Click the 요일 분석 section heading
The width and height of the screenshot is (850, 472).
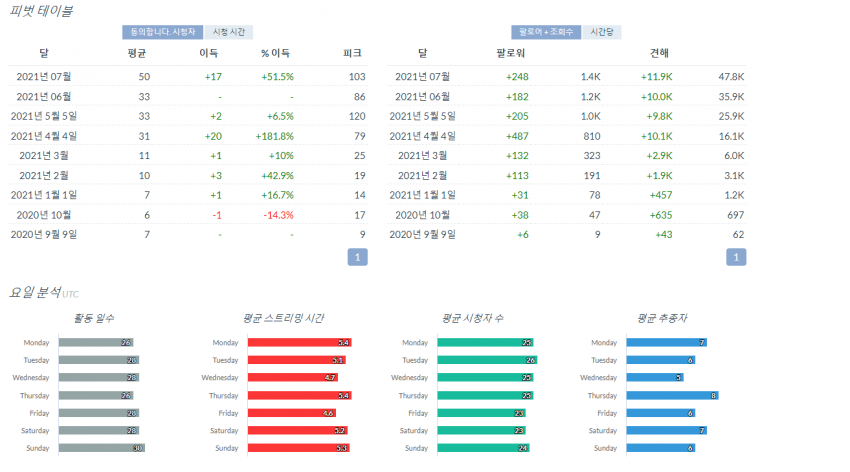[x=35, y=293]
